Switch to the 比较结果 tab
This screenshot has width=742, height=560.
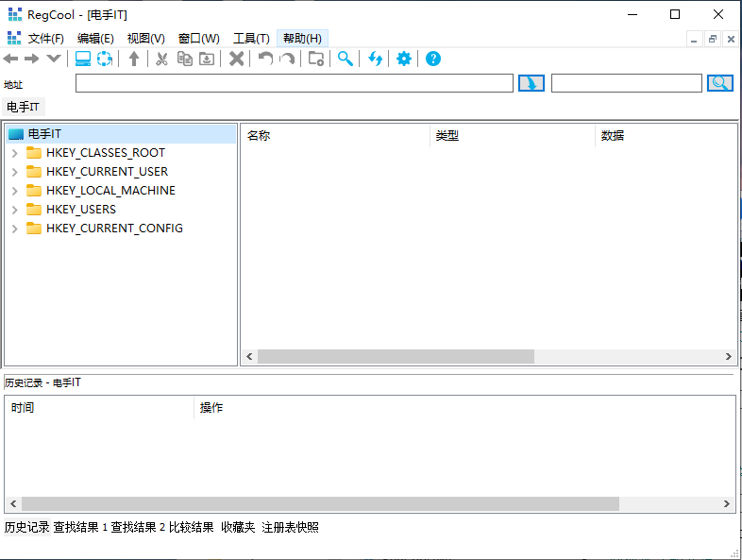[x=192, y=527]
